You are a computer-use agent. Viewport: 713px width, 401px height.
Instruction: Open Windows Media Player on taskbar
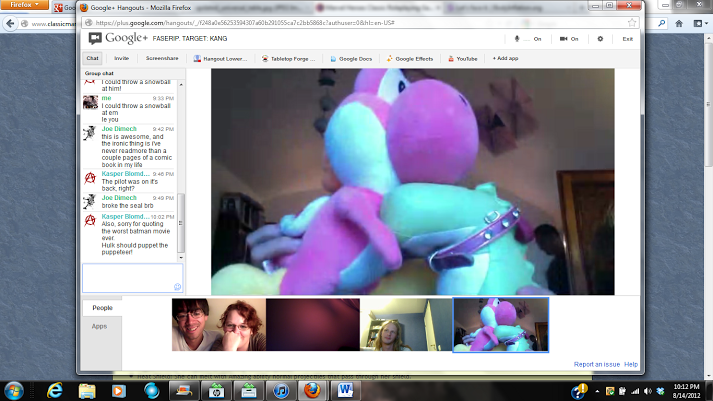pos(119,391)
